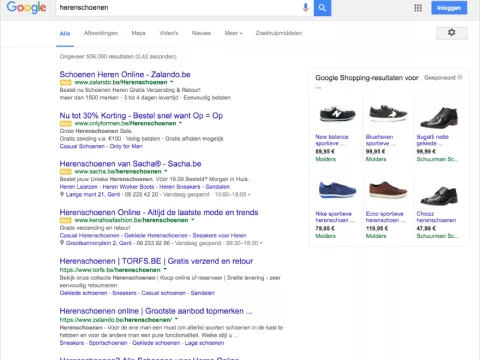Switch to the Maps tab
This screenshot has width=480, height=360.
[138, 33]
